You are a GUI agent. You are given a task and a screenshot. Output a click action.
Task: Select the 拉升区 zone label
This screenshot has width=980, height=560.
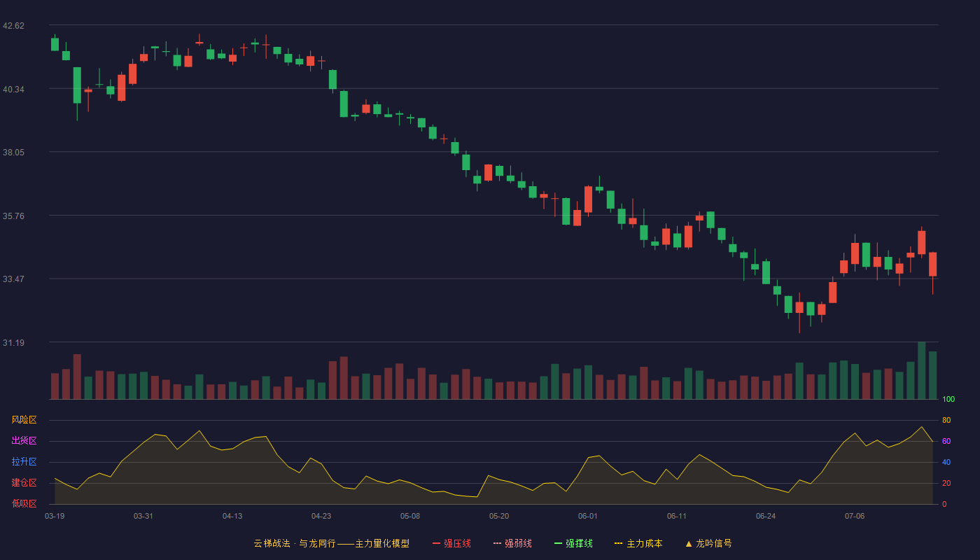point(24,462)
